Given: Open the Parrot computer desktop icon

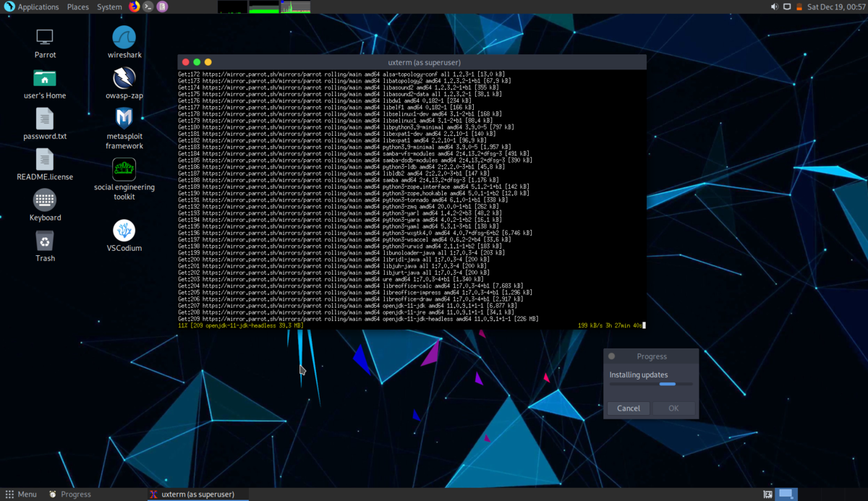Looking at the screenshot, I should (x=45, y=37).
